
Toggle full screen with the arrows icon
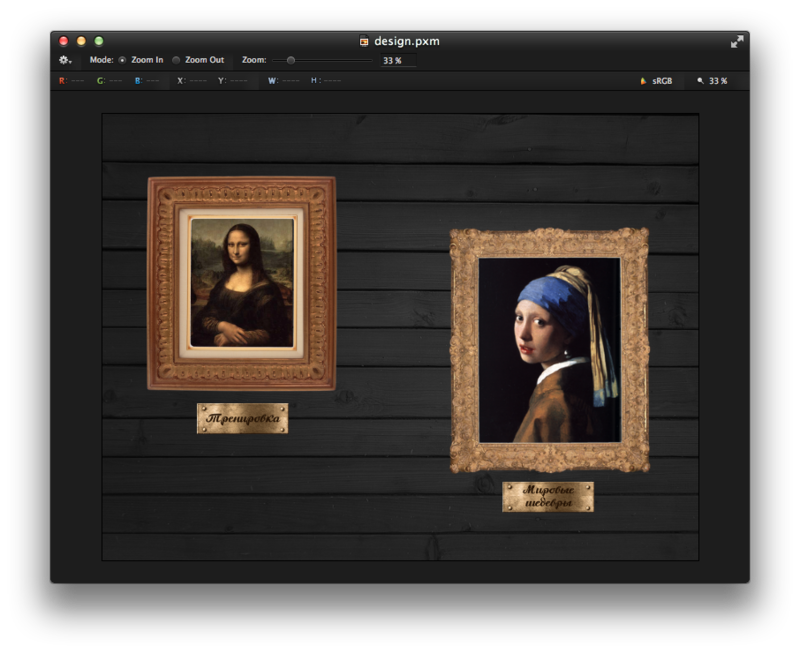(737, 42)
